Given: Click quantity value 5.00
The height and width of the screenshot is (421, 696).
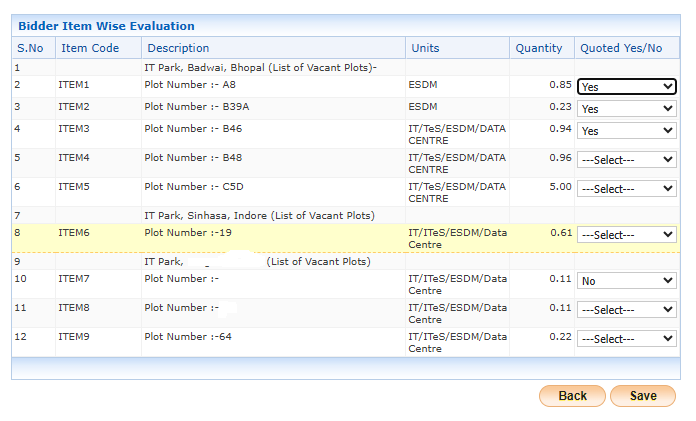Looking at the screenshot, I should (560, 187).
